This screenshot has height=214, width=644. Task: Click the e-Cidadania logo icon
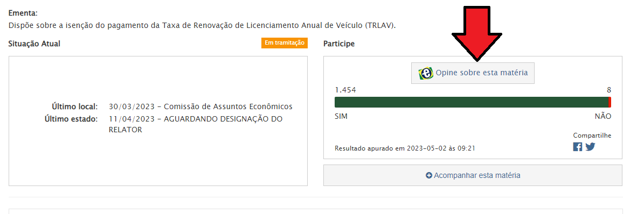pos(426,73)
